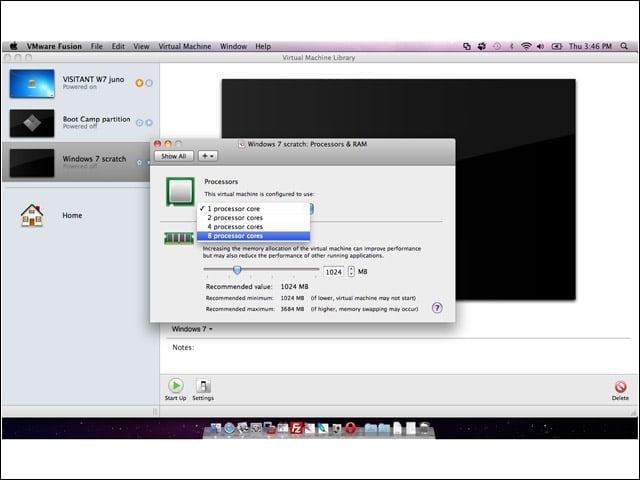Open the Virtual Machine menu
Screen dimensions: 640x480
[184, 46]
